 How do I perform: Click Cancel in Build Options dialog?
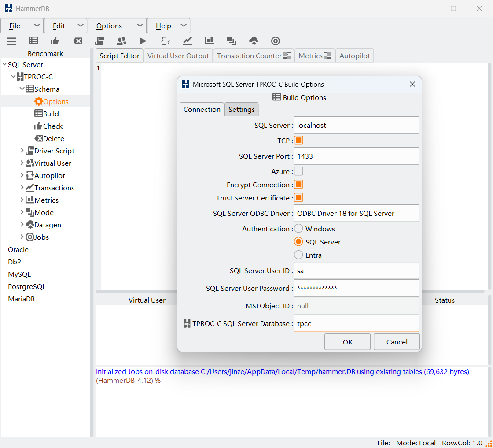(397, 342)
